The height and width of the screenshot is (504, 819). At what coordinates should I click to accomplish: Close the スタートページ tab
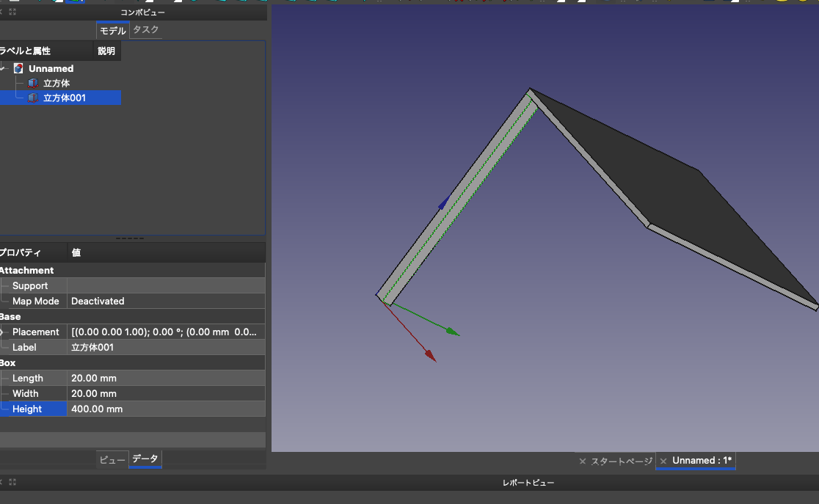pos(583,461)
